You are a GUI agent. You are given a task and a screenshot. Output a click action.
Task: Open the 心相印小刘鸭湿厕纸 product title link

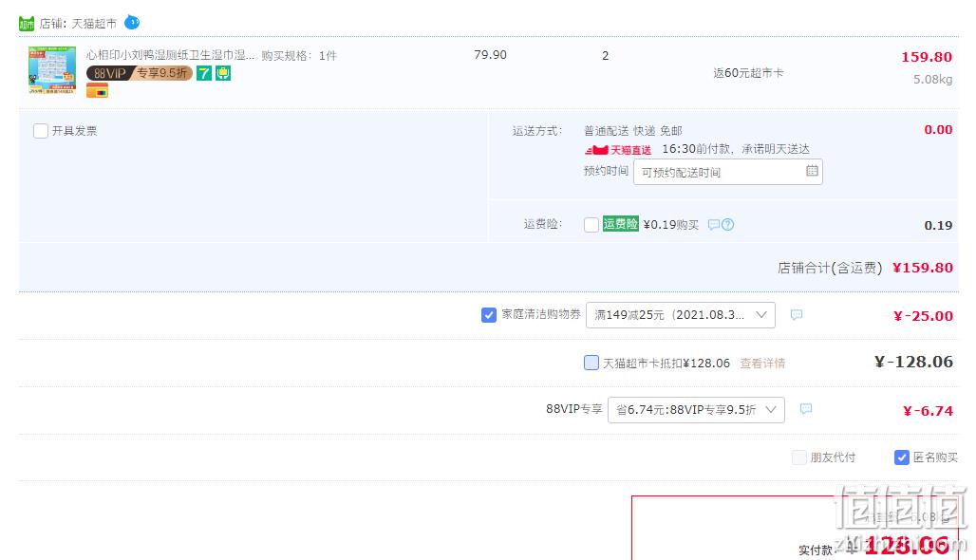(x=170, y=55)
